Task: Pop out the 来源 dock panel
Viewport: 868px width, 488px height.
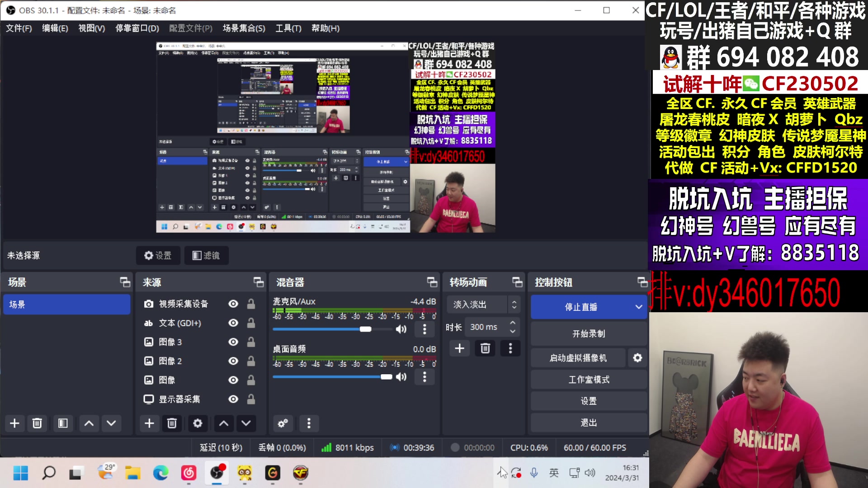Action: click(x=259, y=282)
